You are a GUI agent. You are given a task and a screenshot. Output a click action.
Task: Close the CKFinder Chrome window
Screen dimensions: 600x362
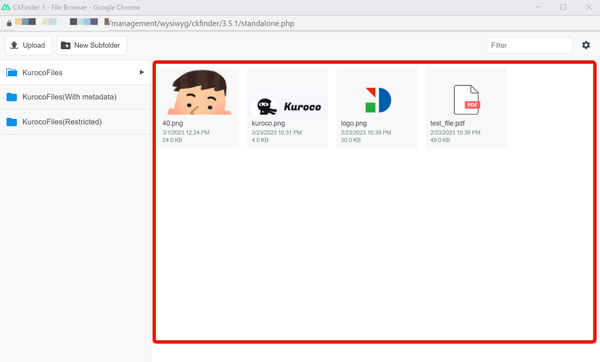(x=589, y=7)
